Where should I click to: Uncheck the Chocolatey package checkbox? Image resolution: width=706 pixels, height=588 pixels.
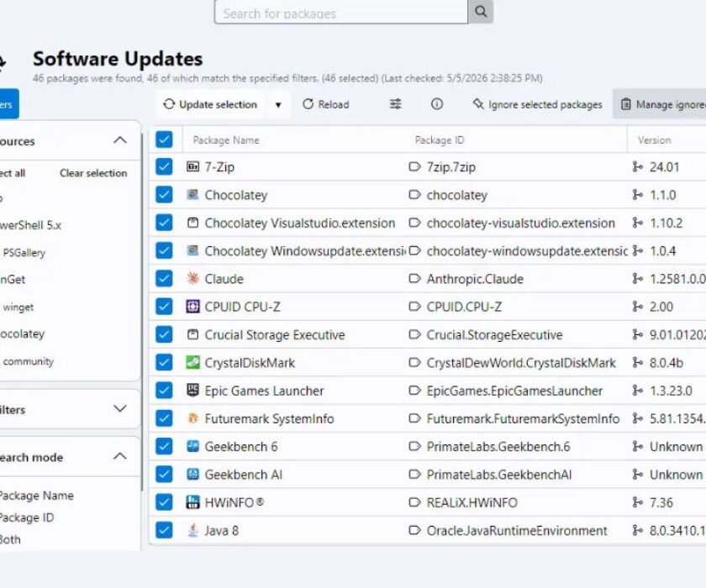[164, 195]
